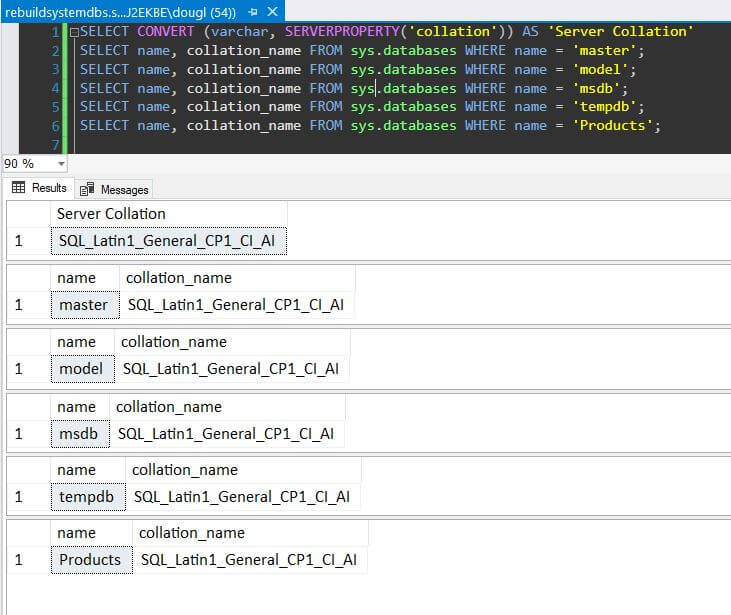Image resolution: width=731 pixels, height=615 pixels.
Task: Click the Server Collation column header
Action: [111, 214]
